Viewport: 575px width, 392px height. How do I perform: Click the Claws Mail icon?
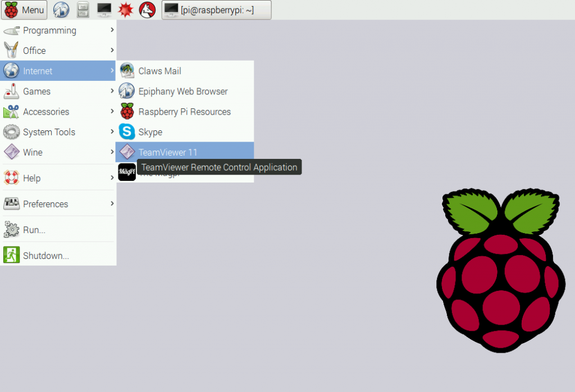tap(127, 70)
